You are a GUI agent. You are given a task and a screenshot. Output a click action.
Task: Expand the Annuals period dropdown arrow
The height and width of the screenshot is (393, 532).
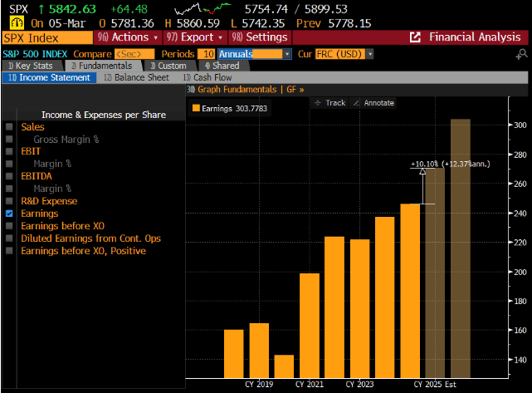click(x=287, y=54)
